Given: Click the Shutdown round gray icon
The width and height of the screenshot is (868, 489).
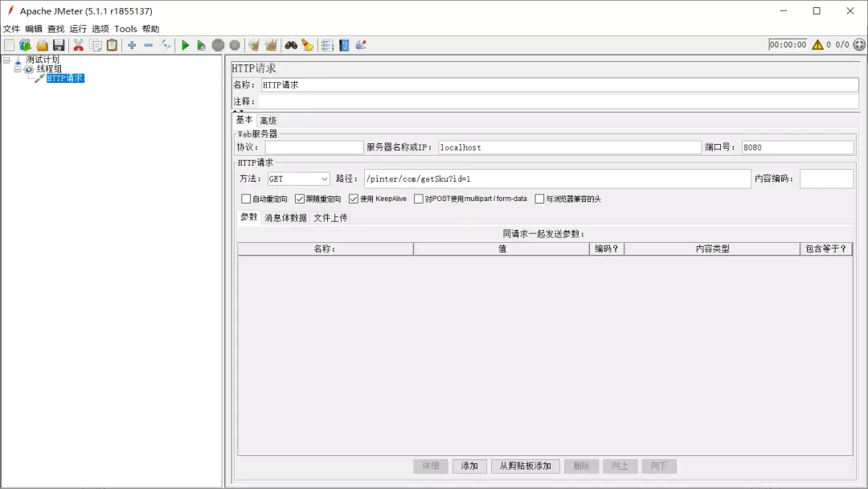Looking at the screenshot, I should (x=235, y=45).
